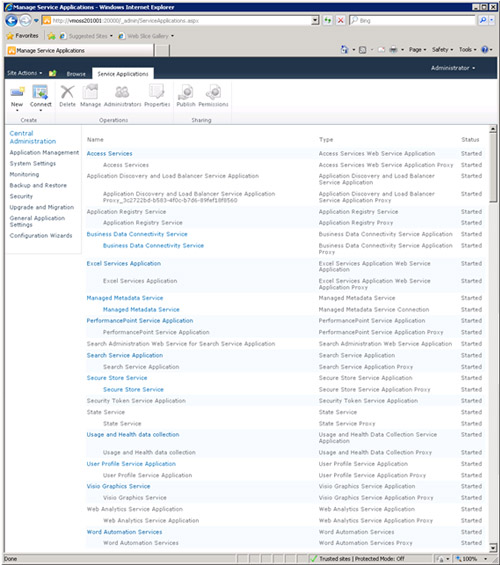
Task: Open a new blank browser tab
Action: coord(162,50)
